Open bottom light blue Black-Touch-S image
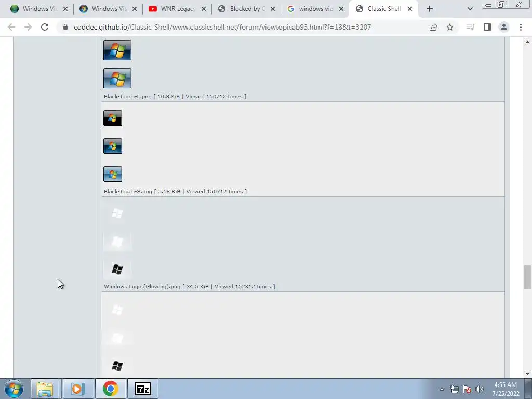Viewport: 532px width, 399px height. [113, 174]
